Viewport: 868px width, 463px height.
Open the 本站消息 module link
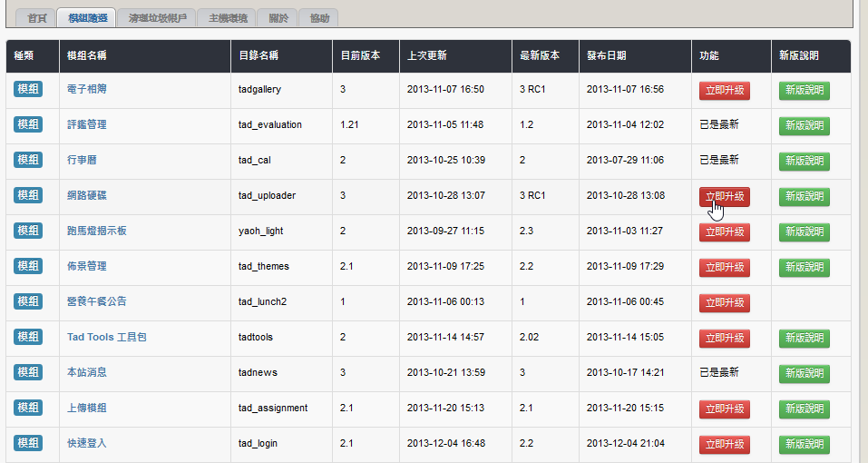[87, 373]
